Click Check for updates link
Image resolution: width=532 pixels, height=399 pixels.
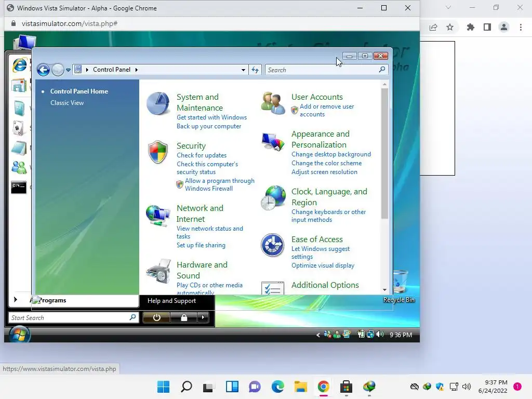[x=202, y=155]
